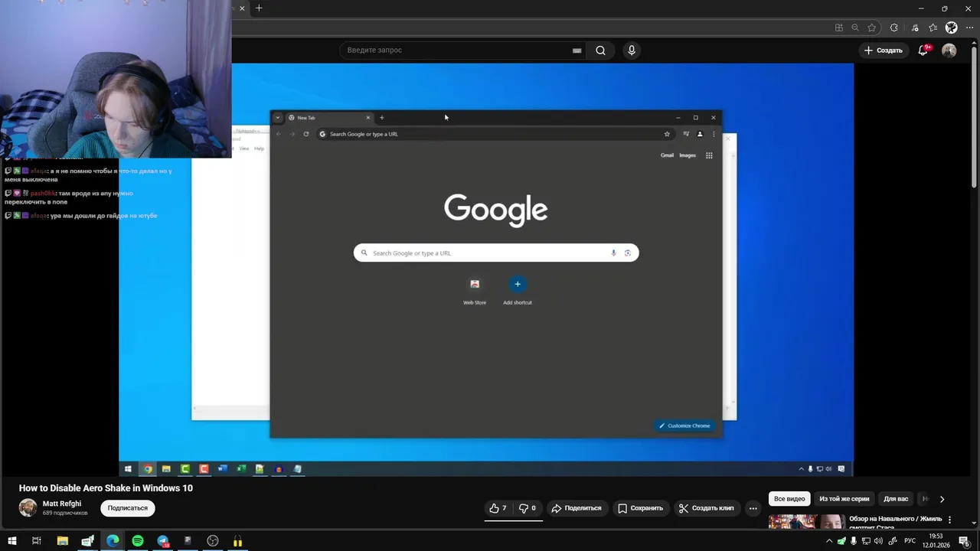Add this page to favorites with star
This screenshot has width=980, height=551.
coord(872,28)
